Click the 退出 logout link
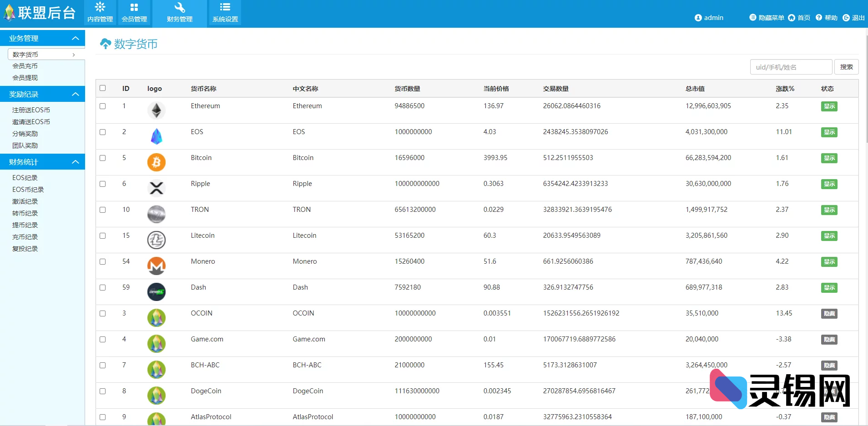The image size is (868, 426). (x=854, y=18)
